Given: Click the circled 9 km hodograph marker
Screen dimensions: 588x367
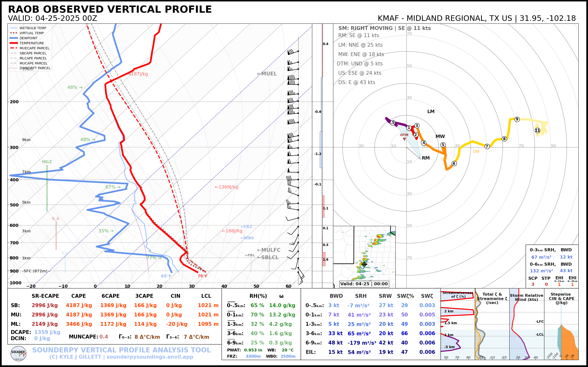Looking at the screenshot, I should pyautogui.click(x=517, y=119).
